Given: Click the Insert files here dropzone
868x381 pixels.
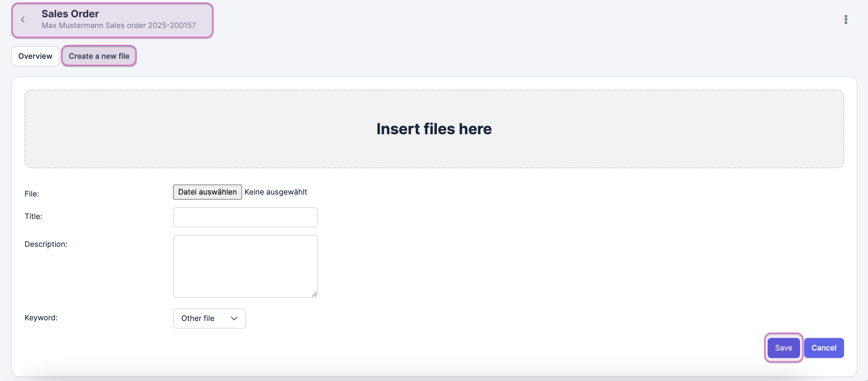Looking at the screenshot, I should (x=434, y=129).
